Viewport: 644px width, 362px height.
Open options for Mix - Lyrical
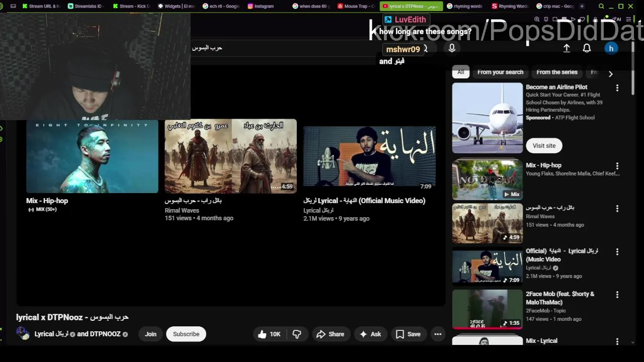point(617,341)
